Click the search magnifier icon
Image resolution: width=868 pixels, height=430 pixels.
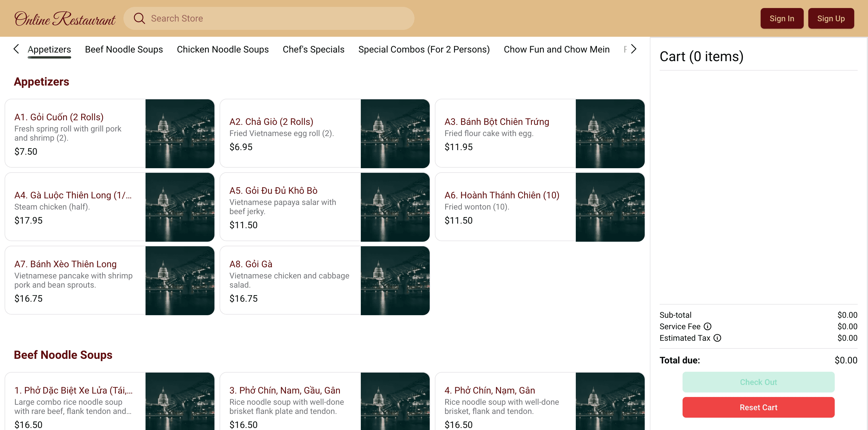[139, 18]
